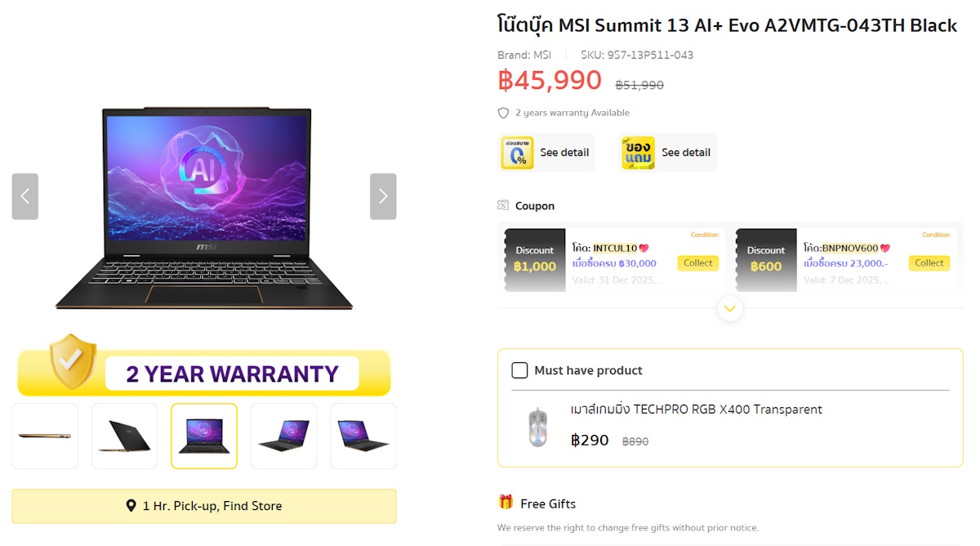
Task: Open Condition link on ฿1,000 coupon
Action: click(x=705, y=235)
